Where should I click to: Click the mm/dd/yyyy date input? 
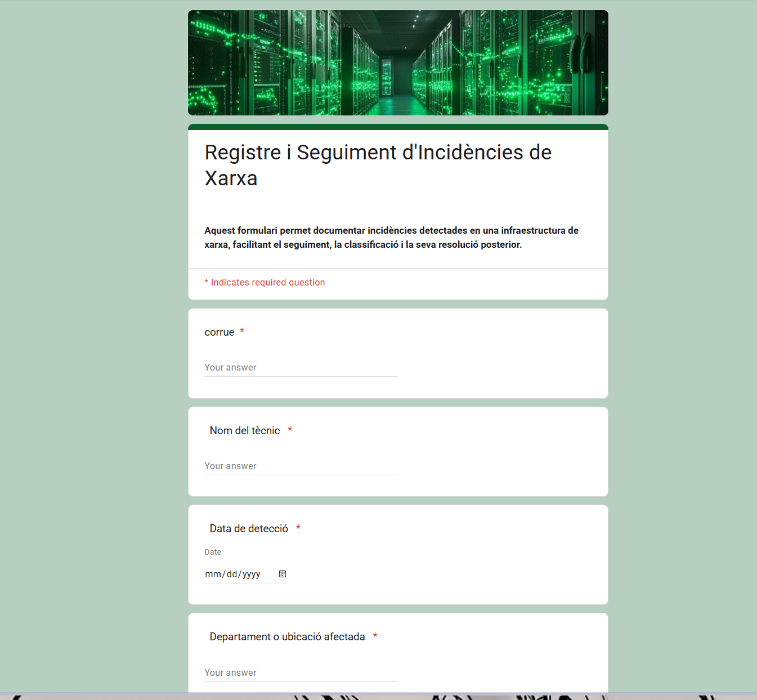(x=246, y=574)
